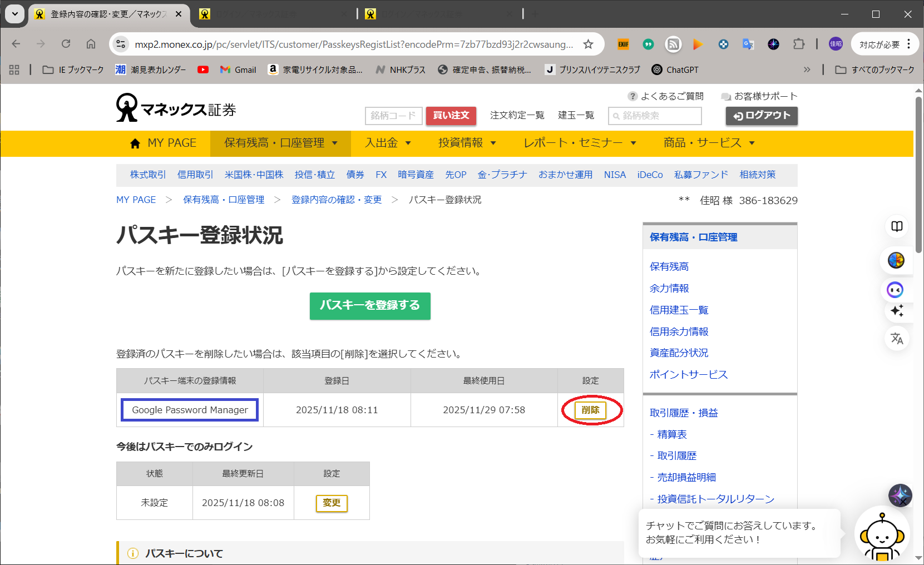The height and width of the screenshot is (565, 924).
Task: Click the RSS feed extension icon
Action: coord(673,44)
